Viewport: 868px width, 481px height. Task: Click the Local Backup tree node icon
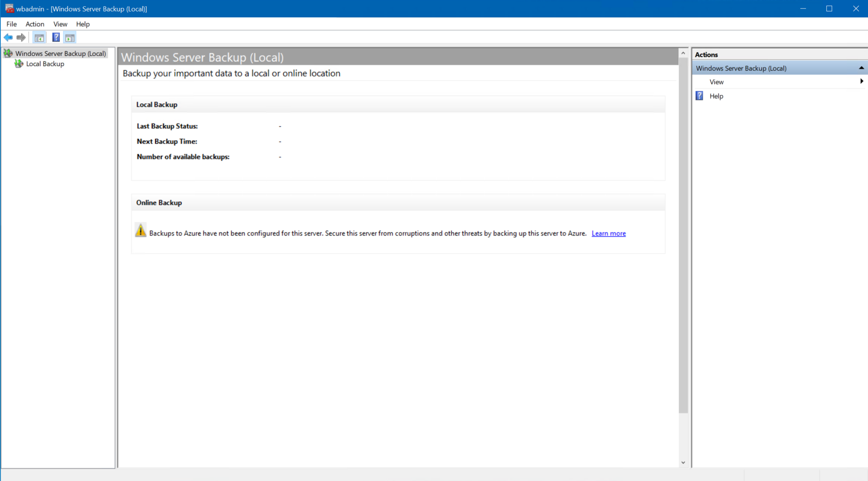point(19,64)
